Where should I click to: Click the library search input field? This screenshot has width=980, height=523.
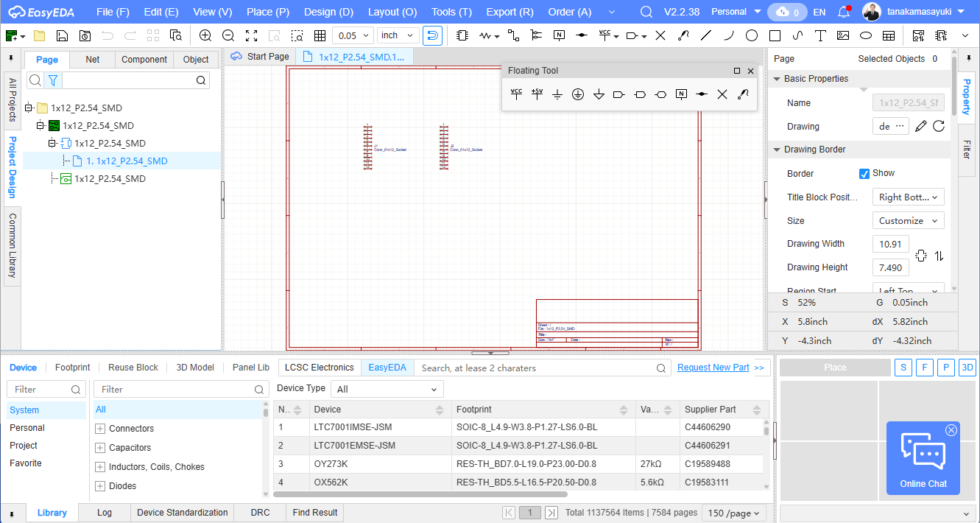click(x=537, y=368)
